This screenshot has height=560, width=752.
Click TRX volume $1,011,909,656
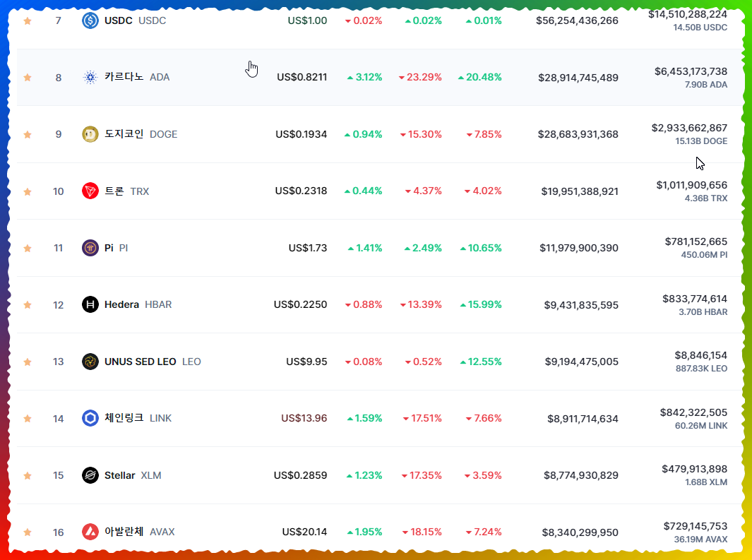click(692, 185)
